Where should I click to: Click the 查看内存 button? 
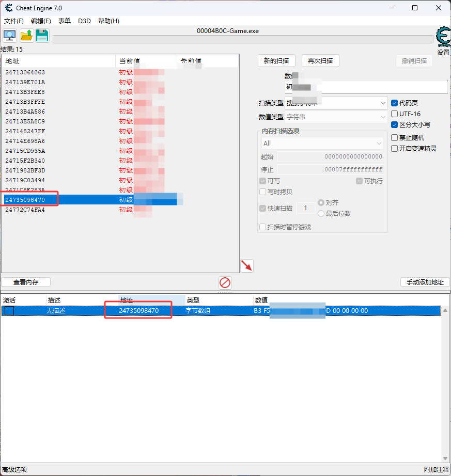pyautogui.click(x=26, y=282)
